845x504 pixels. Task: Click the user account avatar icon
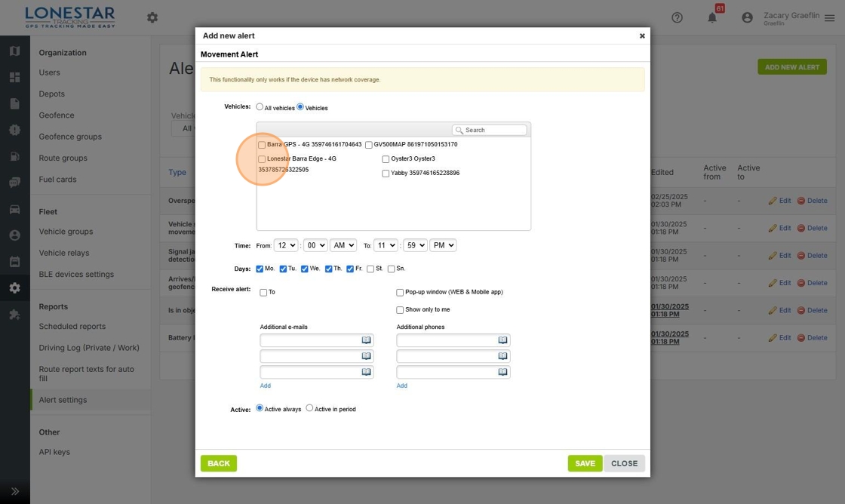pos(747,18)
